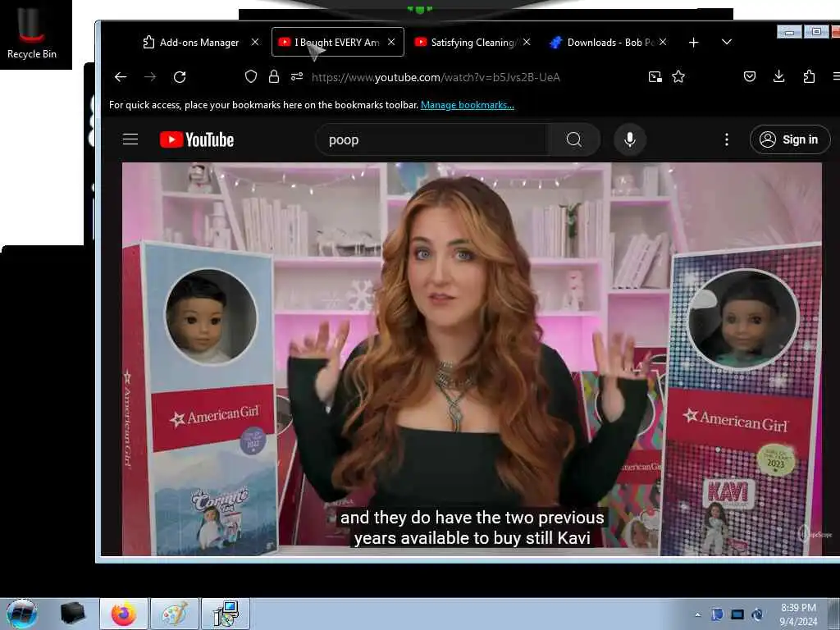The image size is (840, 630).
Task: Open a new browser tab with plus
Action: click(693, 43)
